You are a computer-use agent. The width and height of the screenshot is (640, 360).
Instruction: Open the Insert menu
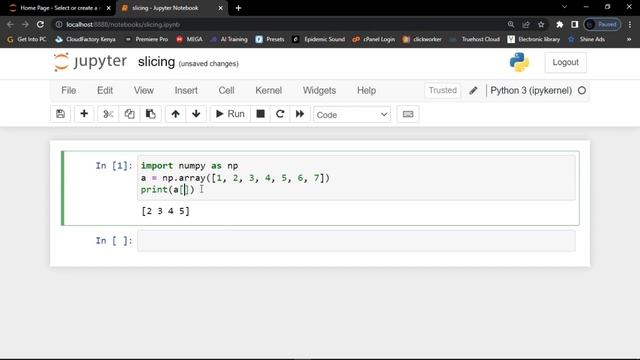186,91
